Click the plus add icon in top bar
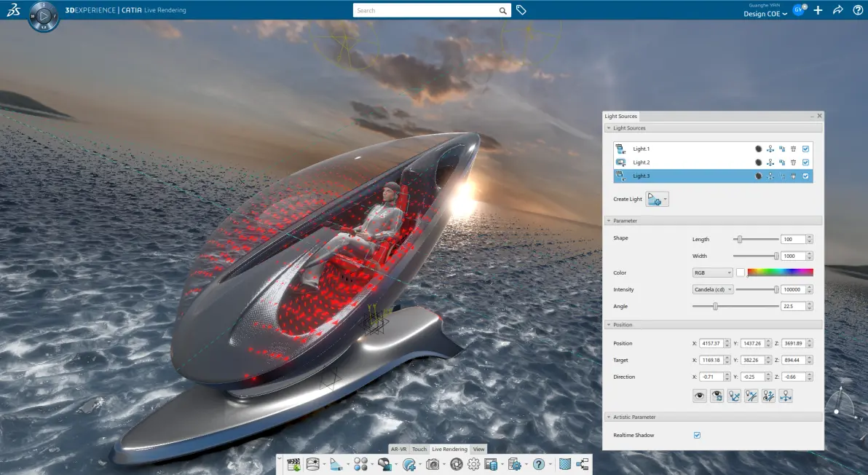This screenshot has height=475, width=868. click(x=818, y=10)
